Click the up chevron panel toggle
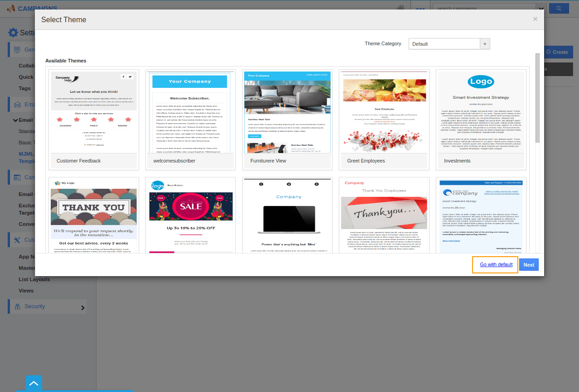The width and height of the screenshot is (579, 392). point(34,384)
